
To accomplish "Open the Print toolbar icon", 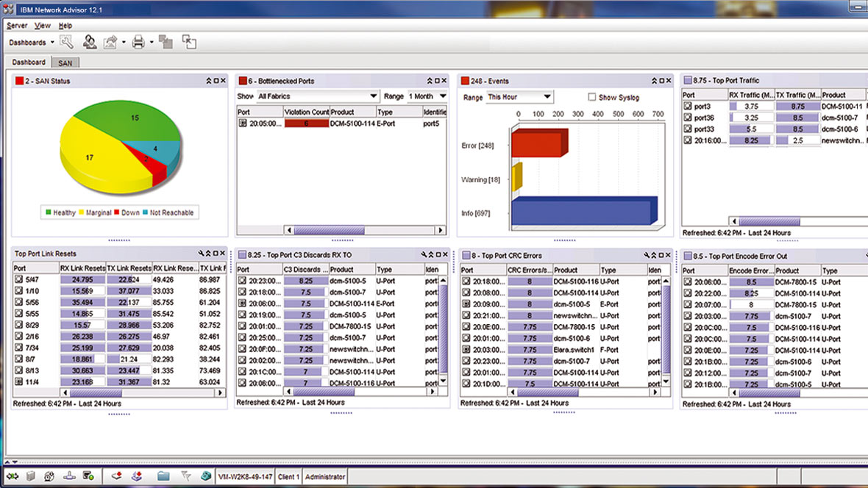I will [x=139, y=42].
